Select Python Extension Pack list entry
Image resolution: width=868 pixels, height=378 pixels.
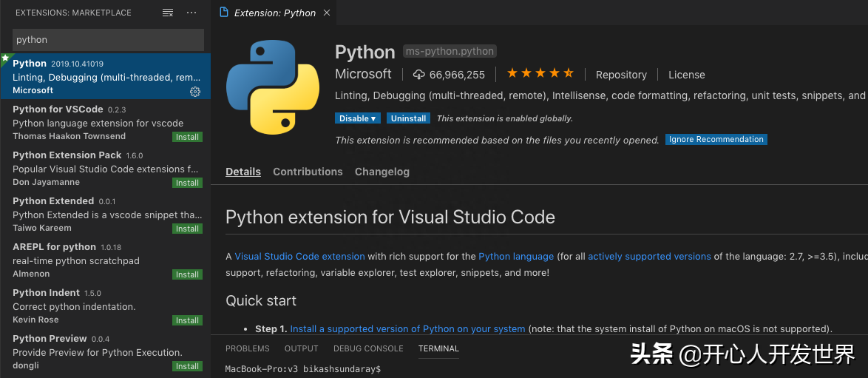click(105, 169)
